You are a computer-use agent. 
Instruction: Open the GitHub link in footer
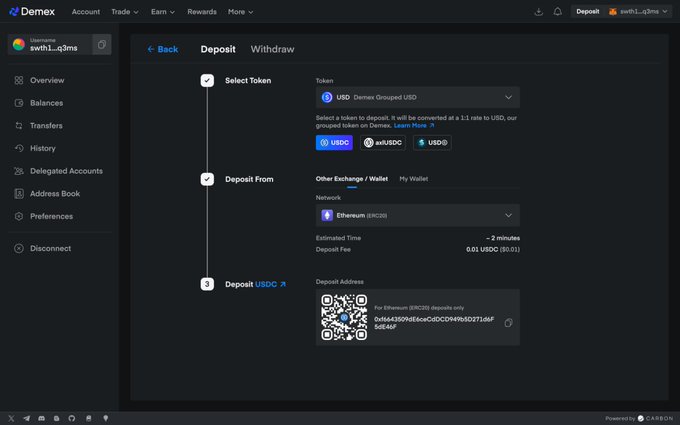coord(72,417)
